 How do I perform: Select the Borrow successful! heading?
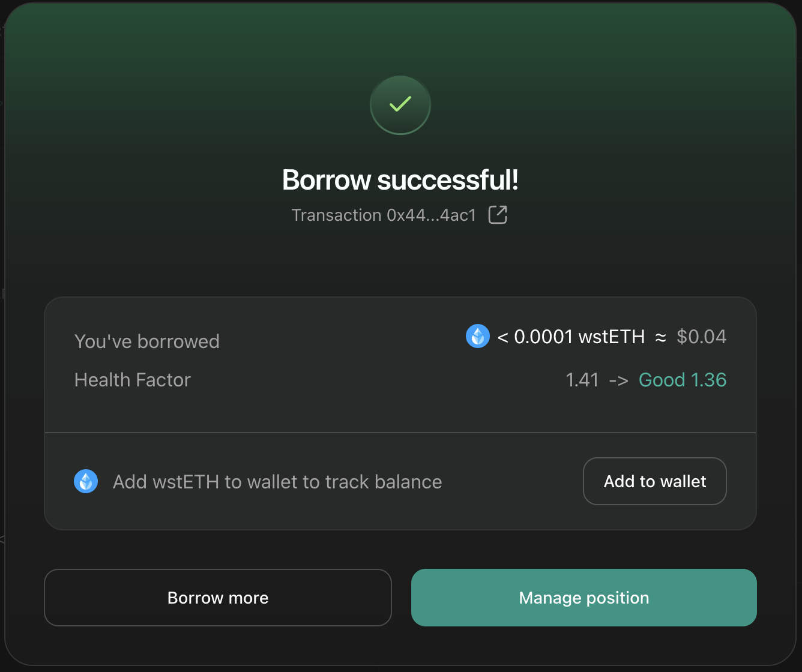click(400, 180)
